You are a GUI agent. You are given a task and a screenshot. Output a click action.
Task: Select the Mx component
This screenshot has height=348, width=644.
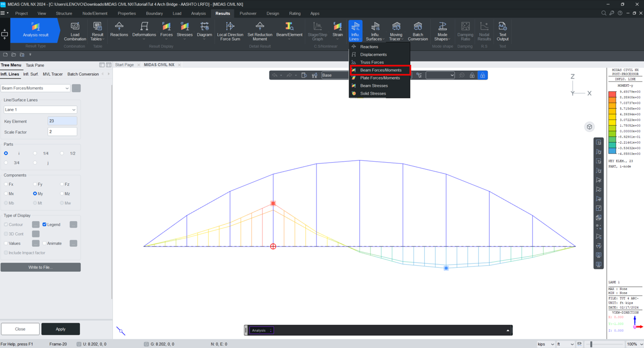(x=6, y=193)
